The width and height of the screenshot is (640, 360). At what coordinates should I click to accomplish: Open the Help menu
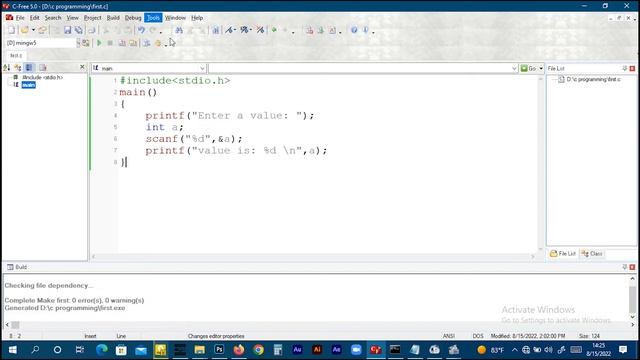click(197, 18)
